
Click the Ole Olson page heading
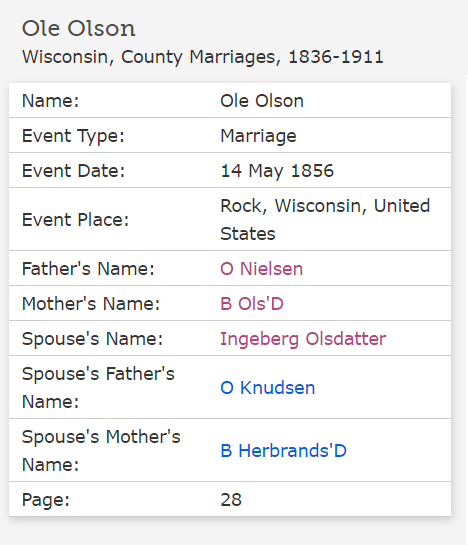pyautogui.click(x=79, y=28)
